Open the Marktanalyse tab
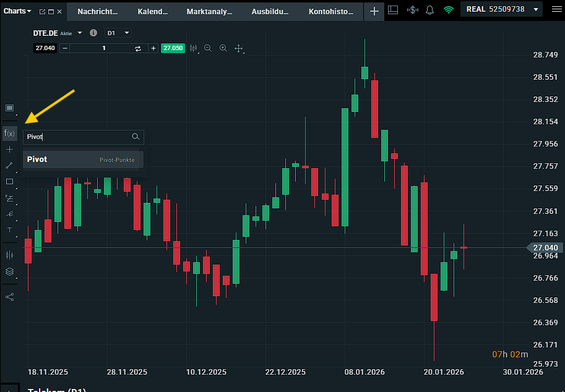 pyautogui.click(x=211, y=11)
